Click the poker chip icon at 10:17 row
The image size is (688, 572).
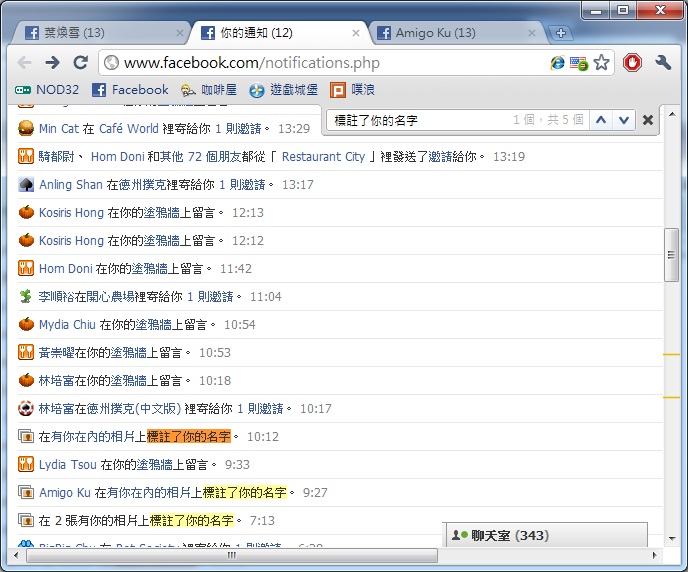click(26, 408)
